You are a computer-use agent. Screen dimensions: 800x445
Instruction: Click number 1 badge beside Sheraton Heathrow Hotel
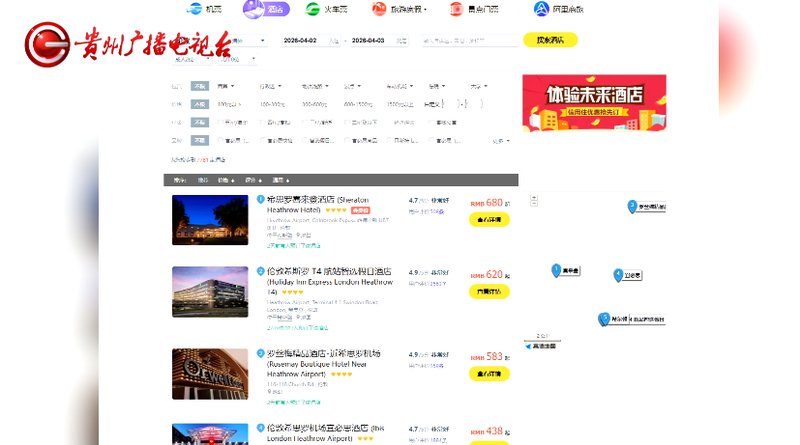pyautogui.click(x=260, y=200)
